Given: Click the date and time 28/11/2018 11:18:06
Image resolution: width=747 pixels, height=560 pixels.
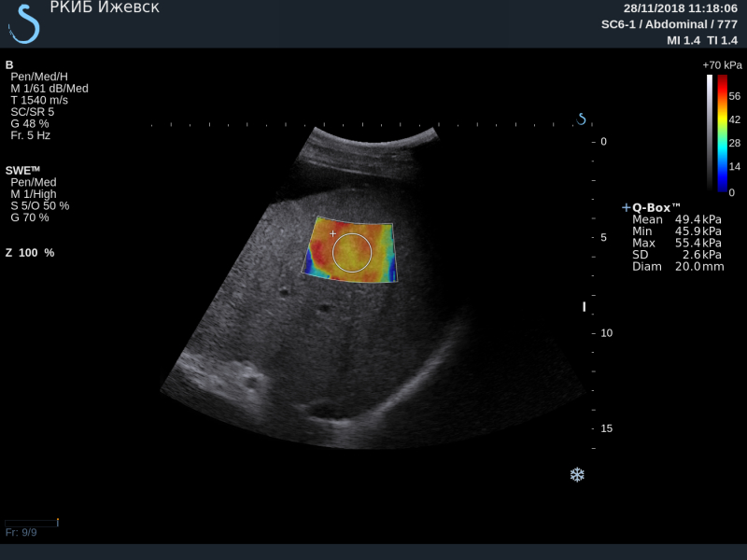Looking at the screenshot, I should pos(681,8).
